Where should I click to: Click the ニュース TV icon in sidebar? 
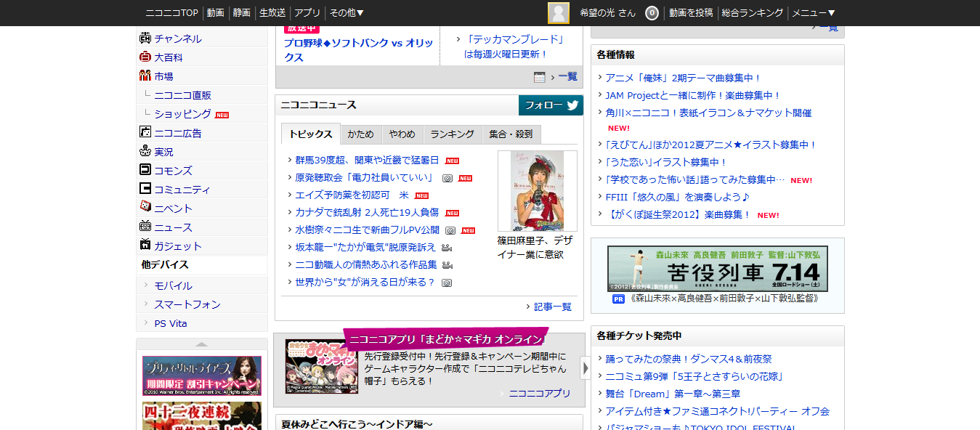tap(145, 227)
